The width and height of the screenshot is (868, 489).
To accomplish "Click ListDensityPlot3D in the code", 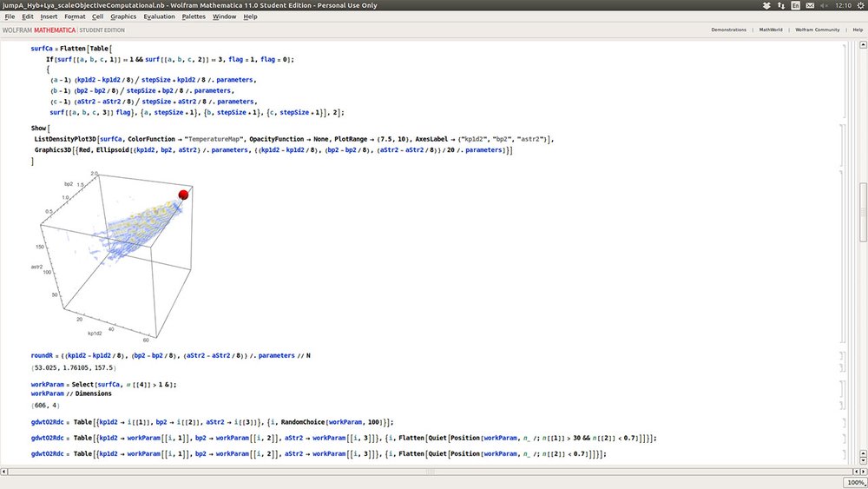I will pyautogui.click(x=65, y=139).
